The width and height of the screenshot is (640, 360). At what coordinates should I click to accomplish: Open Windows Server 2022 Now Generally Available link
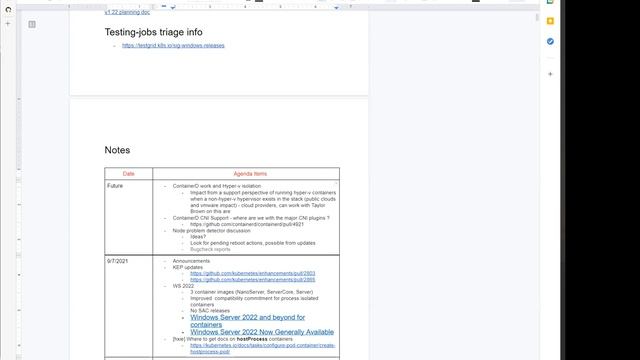click(262, 332)
